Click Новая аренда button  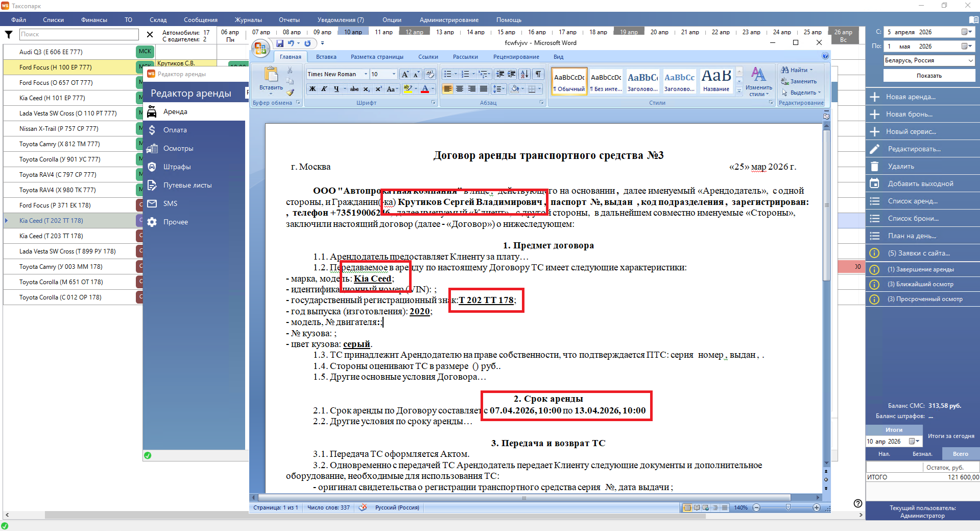(x=922, y=97)
